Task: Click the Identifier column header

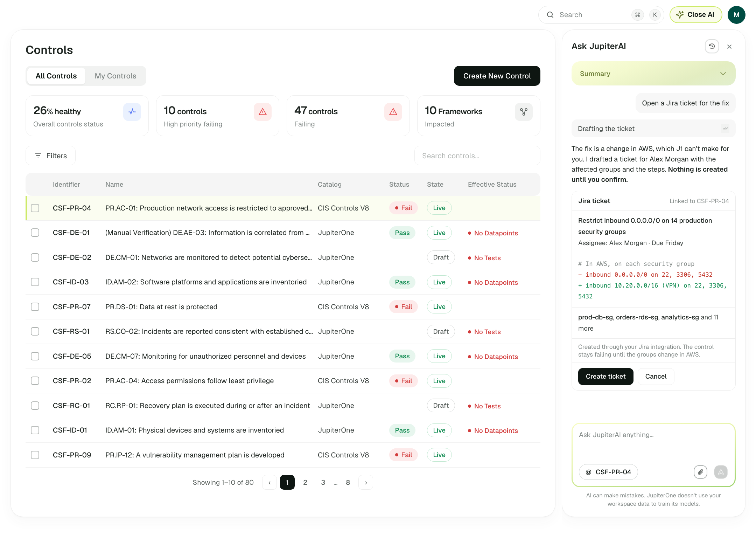Action: [x=66, y=184]
